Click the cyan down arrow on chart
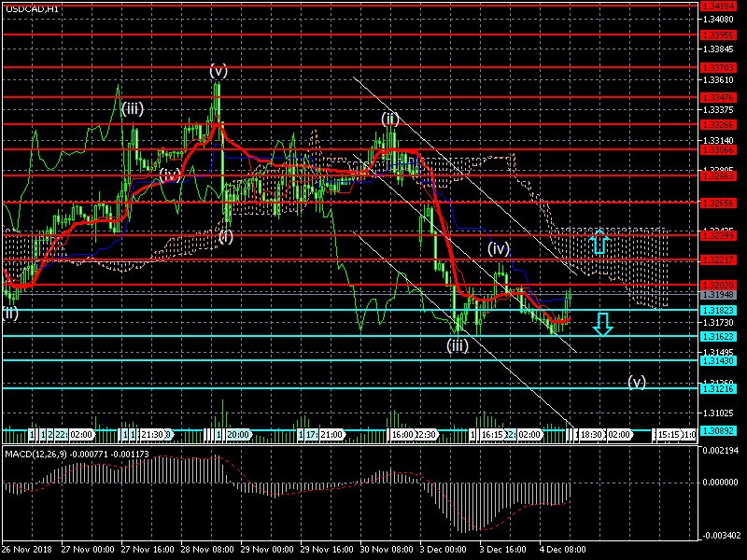Viewport: 747px width, 560px height. point(603,325)
